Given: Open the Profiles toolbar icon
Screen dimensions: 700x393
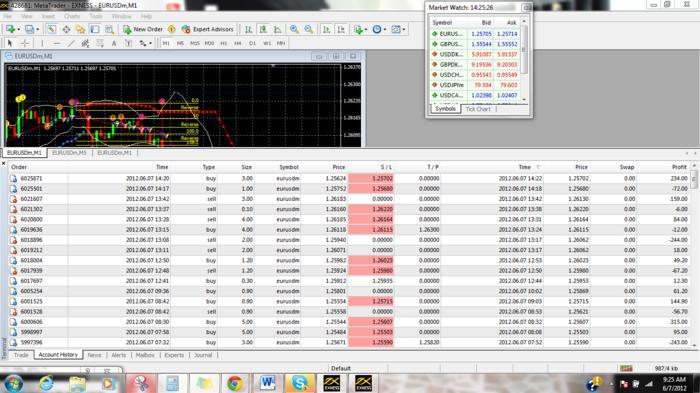Looking at the screenshot, I should [29, 29].
